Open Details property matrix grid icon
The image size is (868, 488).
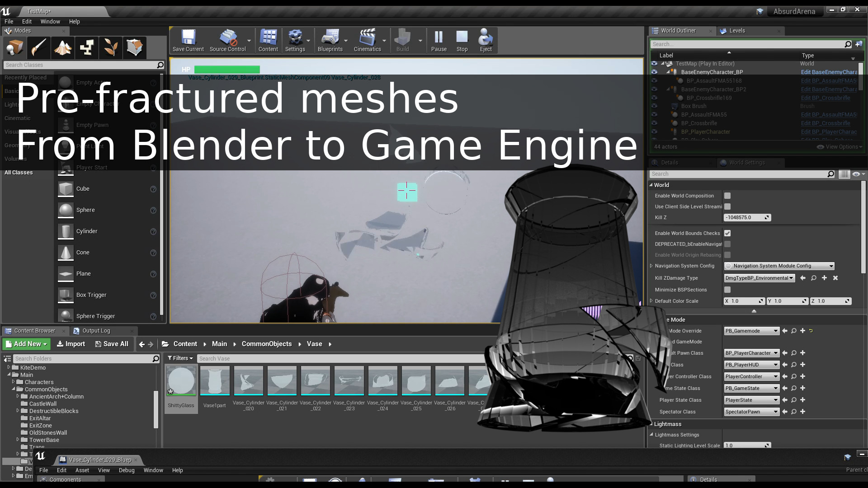pos(844,174)
